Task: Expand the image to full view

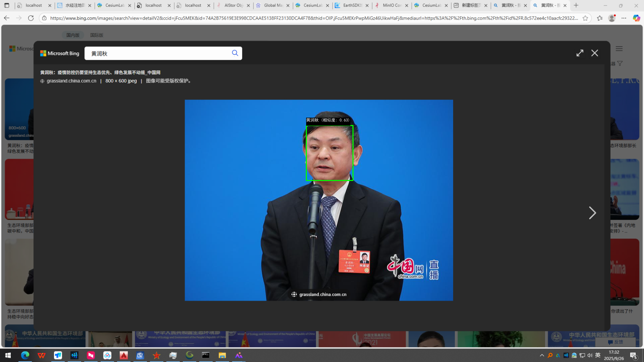Action: point(580,53)
